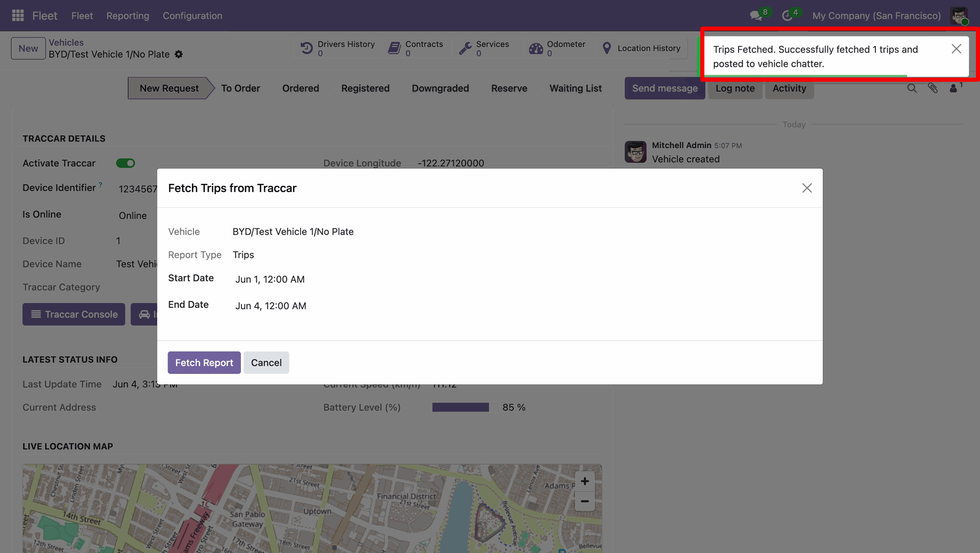Click the Fetch Report button
The image size is (980, 553).
pyautogui.click(x=204, y=363)
